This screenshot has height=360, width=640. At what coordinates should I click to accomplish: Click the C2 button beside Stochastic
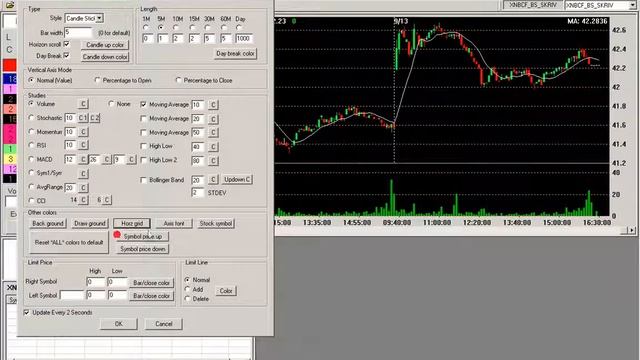[95, 118]
